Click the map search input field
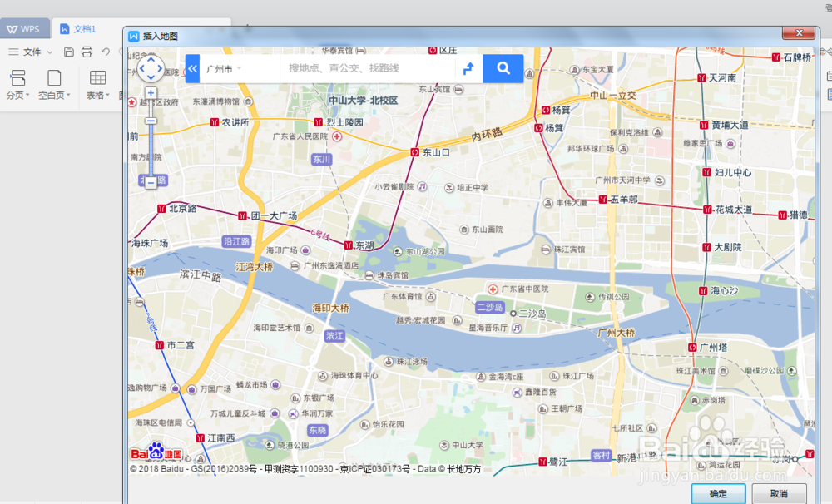The height and width of the screenshot is (504, 832). tap(366, 68)
